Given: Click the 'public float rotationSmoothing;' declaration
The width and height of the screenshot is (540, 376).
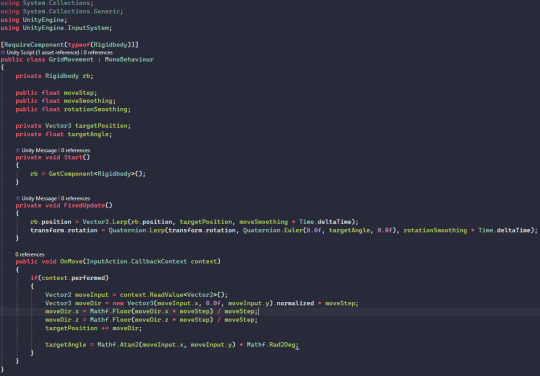Looking at the screenshot, I should [x=73, y=109].
